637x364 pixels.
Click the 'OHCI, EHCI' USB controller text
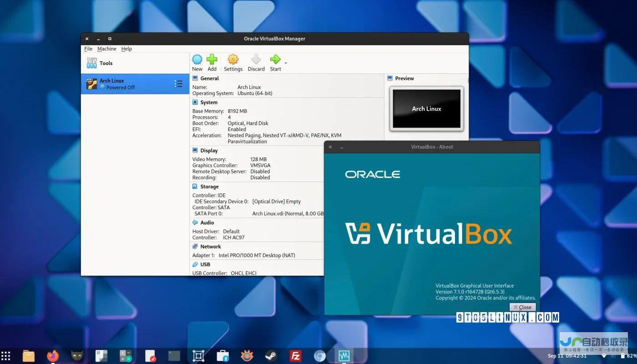click(x=243, y=273)
